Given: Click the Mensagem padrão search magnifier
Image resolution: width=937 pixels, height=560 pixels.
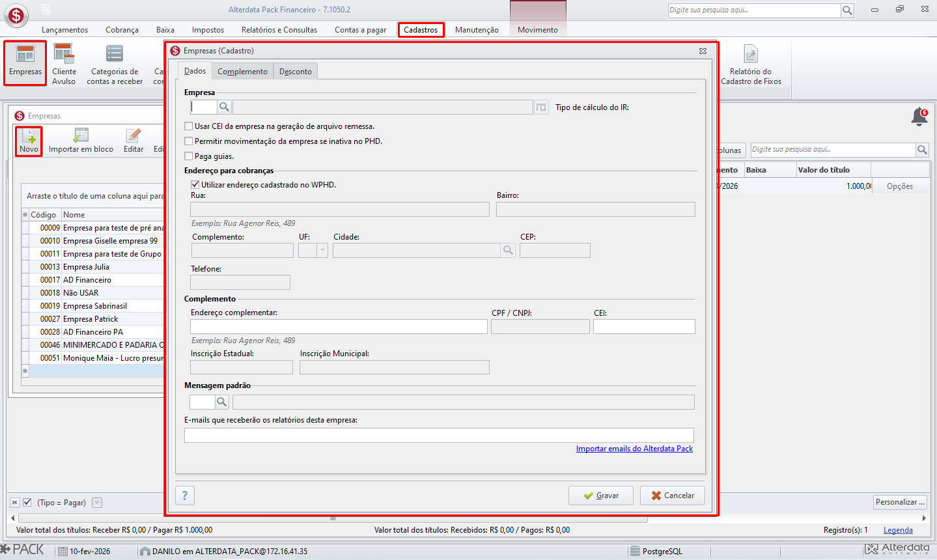Looking at the screenshot, I should click(221, 402).
